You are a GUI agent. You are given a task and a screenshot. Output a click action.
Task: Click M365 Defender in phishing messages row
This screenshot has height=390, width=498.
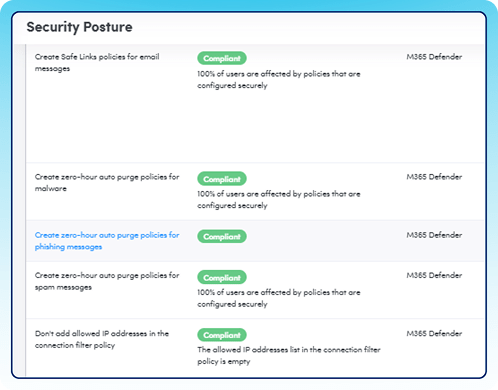coord(434,235)
